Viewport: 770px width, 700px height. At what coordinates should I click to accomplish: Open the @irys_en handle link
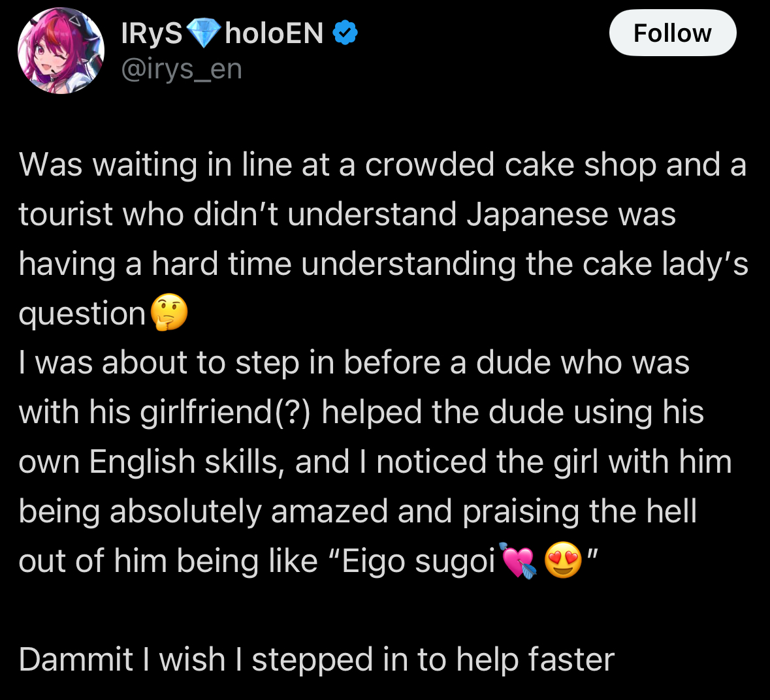182,69
